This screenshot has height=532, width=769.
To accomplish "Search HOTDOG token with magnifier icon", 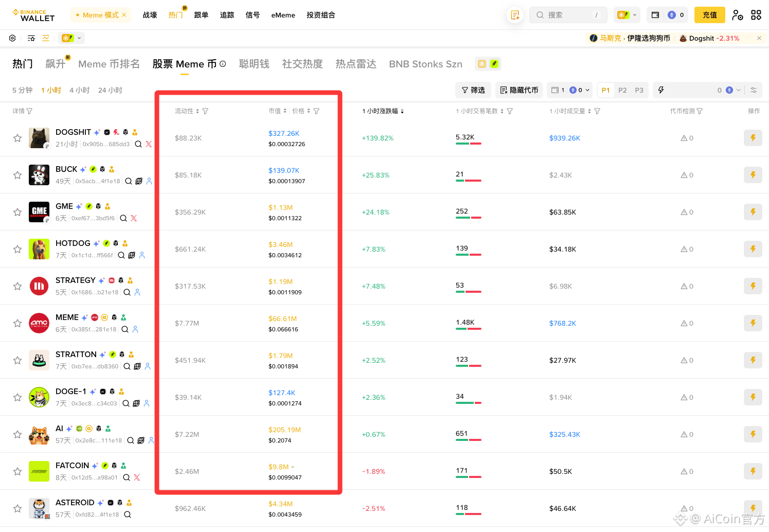I will pyautogui.click(x=121, y=255).
